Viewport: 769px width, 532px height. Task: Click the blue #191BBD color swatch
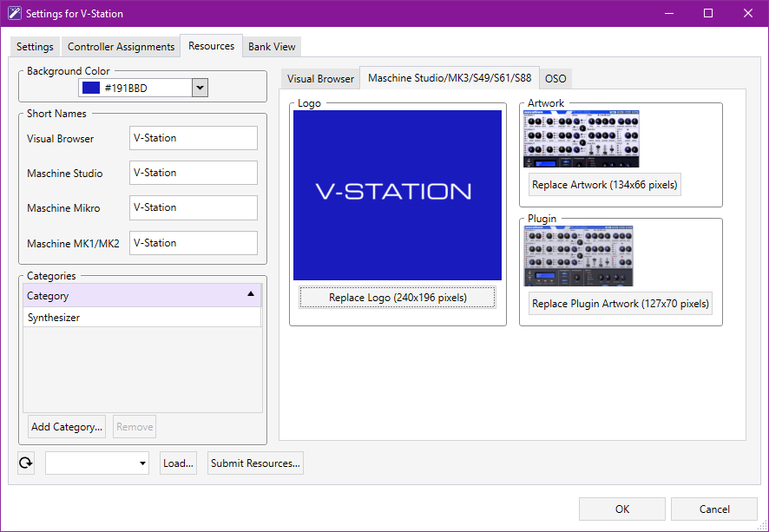tap(91, 89)
